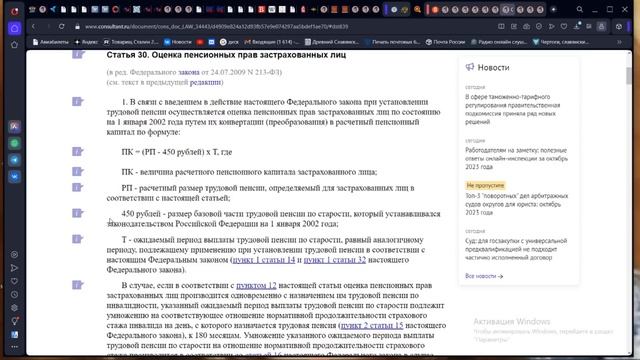640x360 pixels.
Task: Open Aria AI in the sidebar
Action: point(14,127)
